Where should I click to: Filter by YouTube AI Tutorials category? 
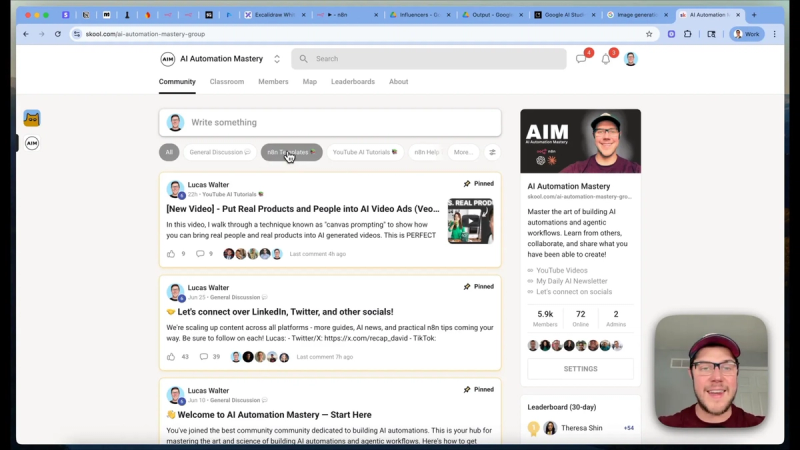365,152
